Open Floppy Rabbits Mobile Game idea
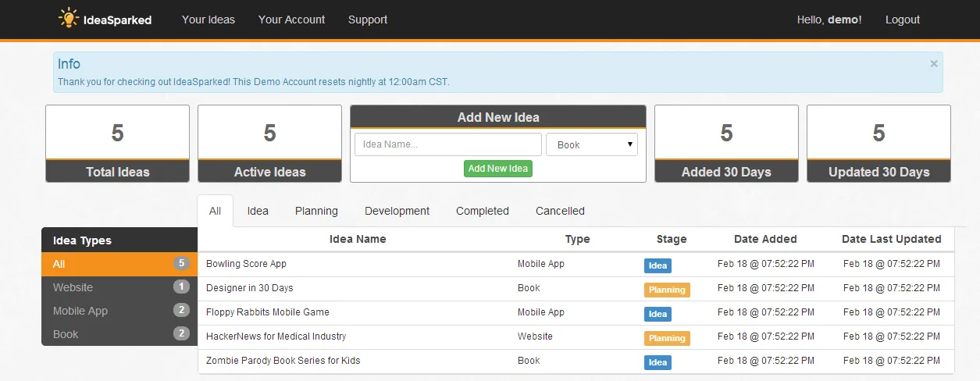The width and height of the screenshot is (980, 381). [268, 312]
